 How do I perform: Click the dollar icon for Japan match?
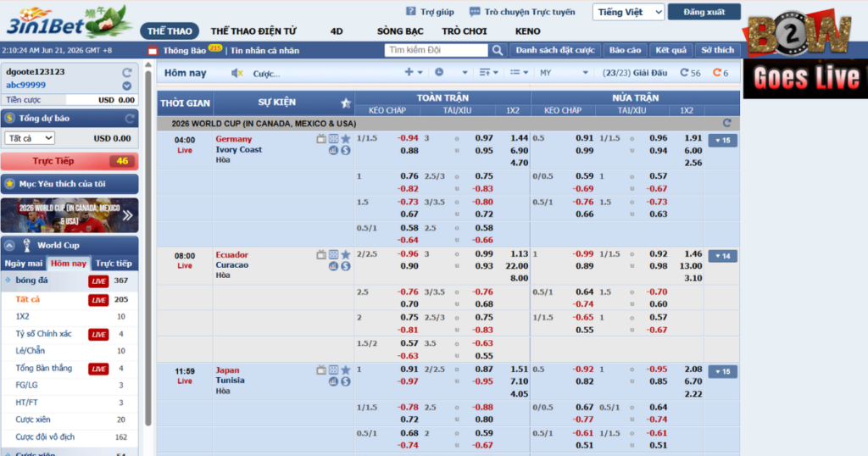click(x=346, y=381)
